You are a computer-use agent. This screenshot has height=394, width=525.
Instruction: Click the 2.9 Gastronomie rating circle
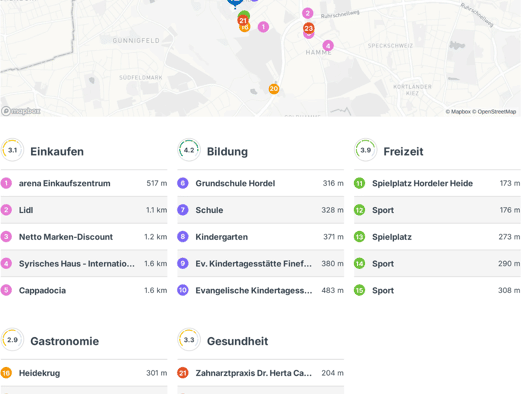coord(12,340)
